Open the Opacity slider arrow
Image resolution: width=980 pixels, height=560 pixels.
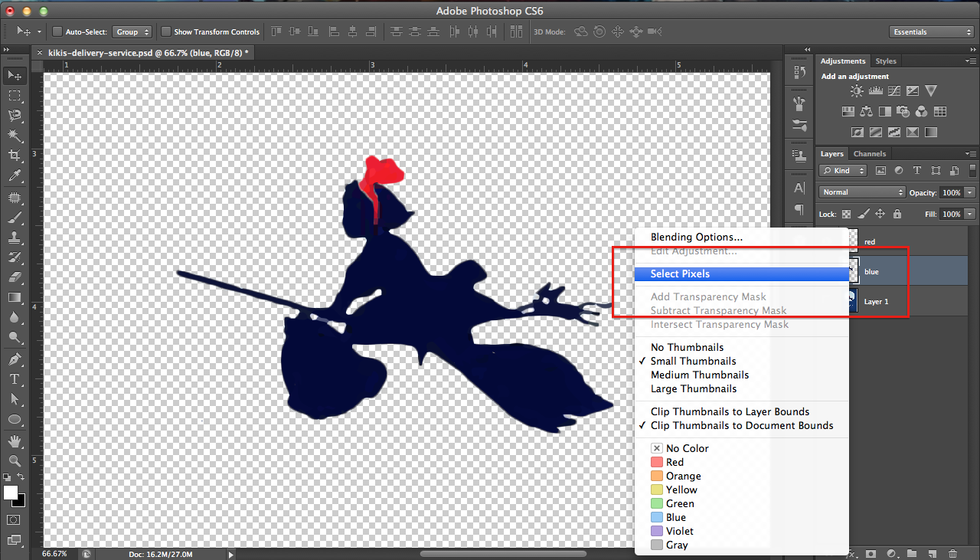click(970, 192)
